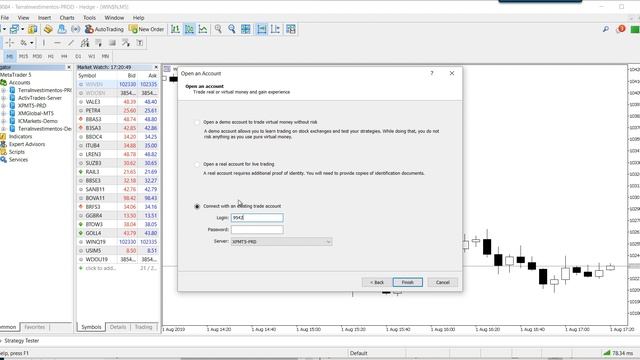Click the grid icon right of Chart Shift

click(x=291, y=29)
